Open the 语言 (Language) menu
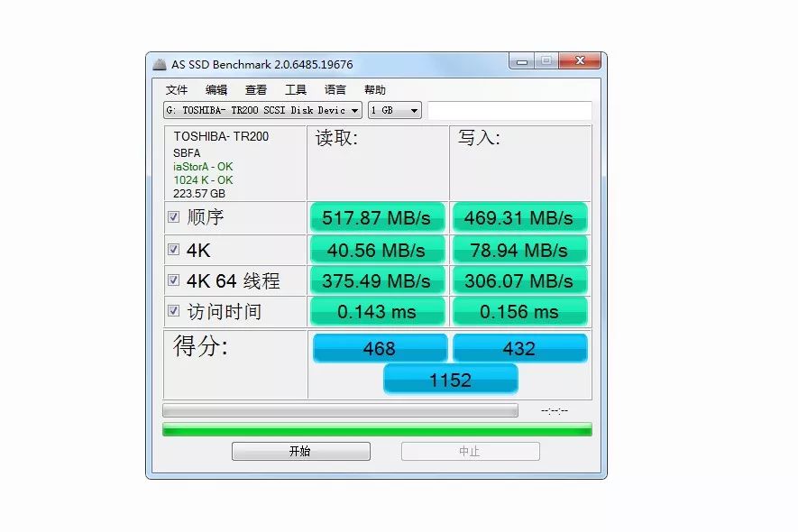This screenshot has height=532, width=798. click(x=335, y=89)
